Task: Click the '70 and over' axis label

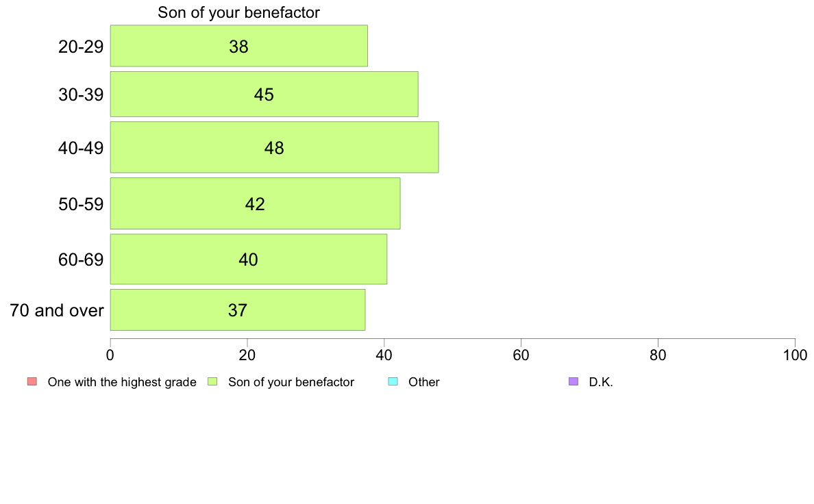Action: pyautogui.click(x=57, y=310)
